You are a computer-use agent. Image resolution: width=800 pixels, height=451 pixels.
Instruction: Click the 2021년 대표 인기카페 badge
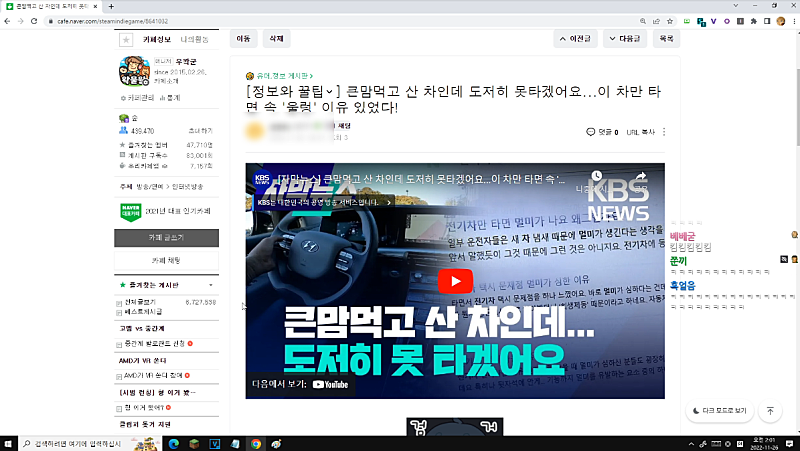click(166, 212)
